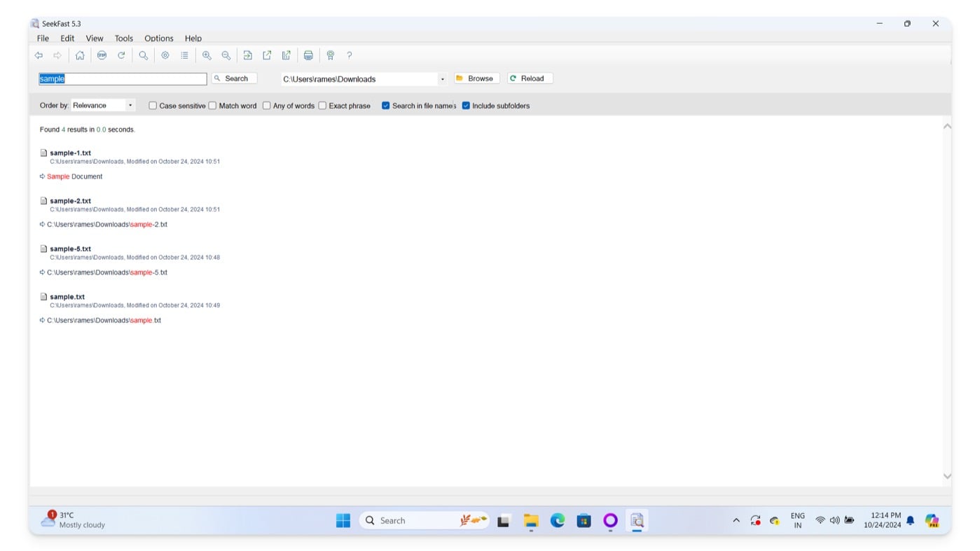
Task: Click the open-externally arrow toolbar icon
Action: click(267, 55)
